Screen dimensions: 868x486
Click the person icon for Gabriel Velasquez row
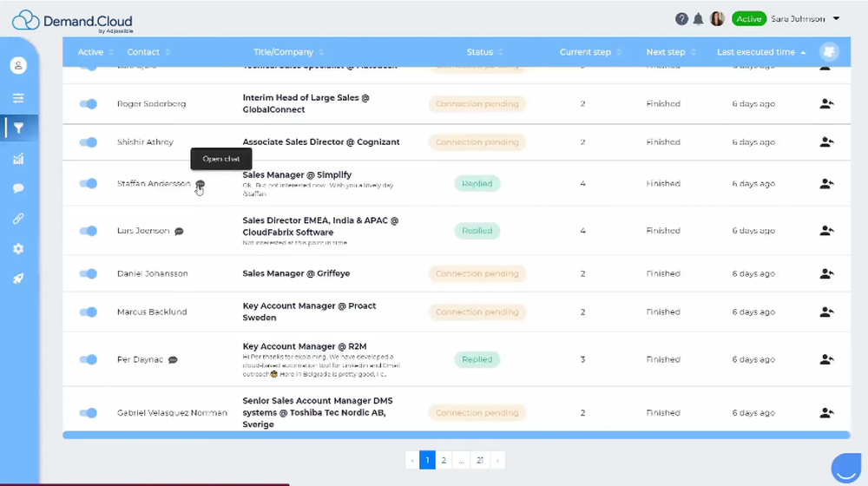pyautogui.click(x=826, y=412)
